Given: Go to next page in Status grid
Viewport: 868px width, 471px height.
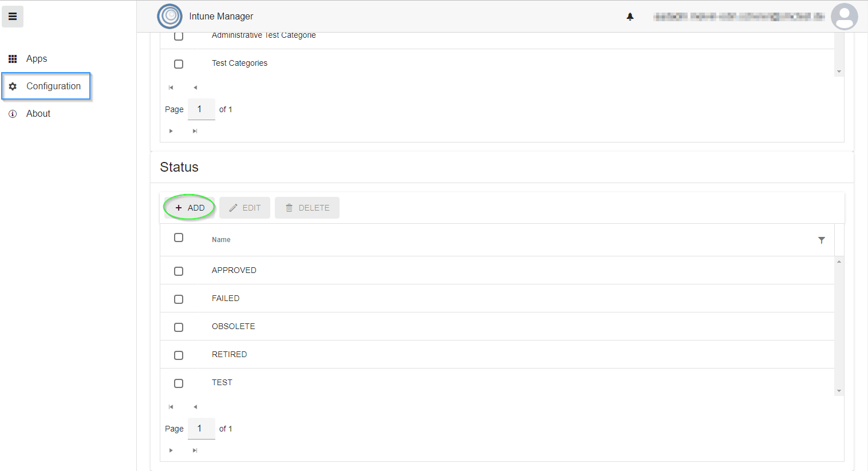Looking at the screenshot, I should 171,450.
